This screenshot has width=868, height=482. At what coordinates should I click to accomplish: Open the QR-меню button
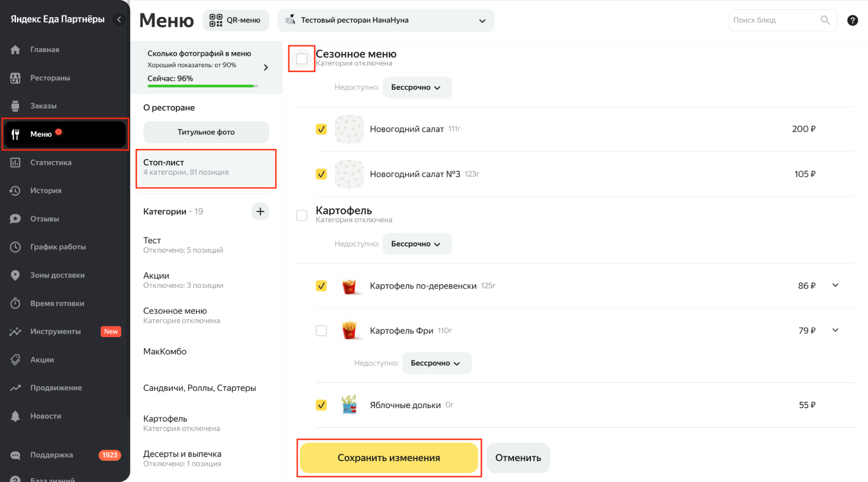pyautogui.click(x=236, y=20)
